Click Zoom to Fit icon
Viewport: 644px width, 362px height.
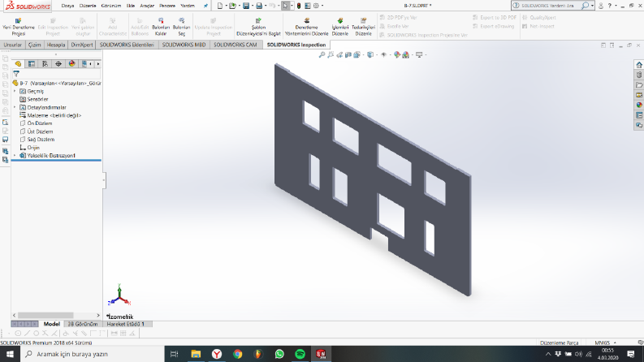click(x=322, y=54)
